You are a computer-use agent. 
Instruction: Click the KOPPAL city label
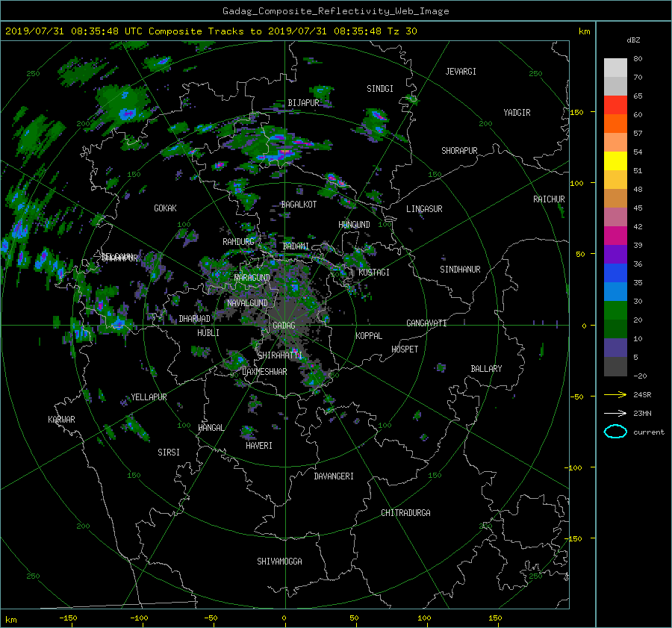coord(369,336)
